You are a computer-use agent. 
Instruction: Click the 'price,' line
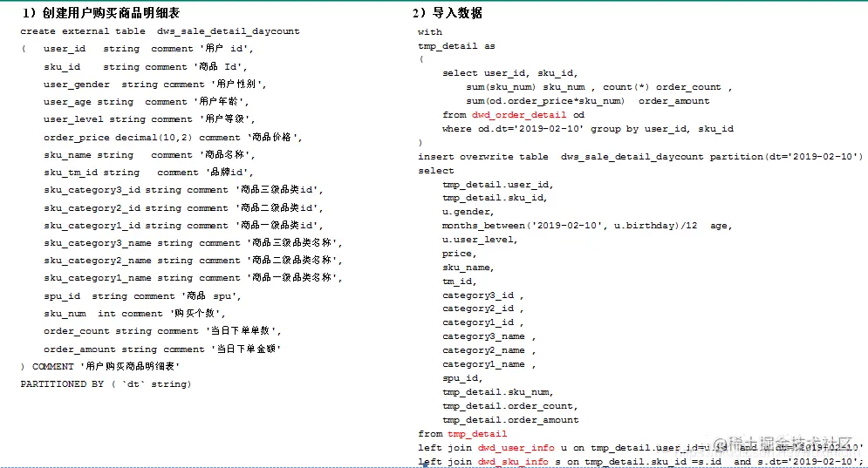point(459,254)
